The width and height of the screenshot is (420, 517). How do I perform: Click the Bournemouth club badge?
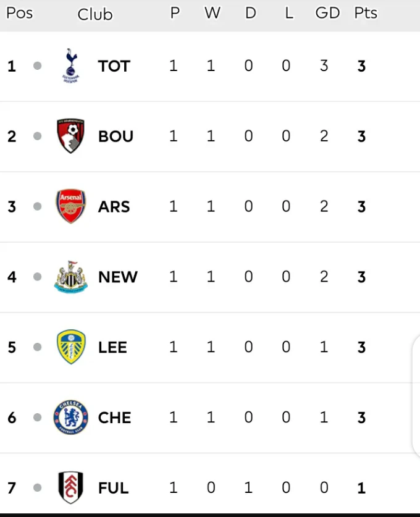point(70,136)
